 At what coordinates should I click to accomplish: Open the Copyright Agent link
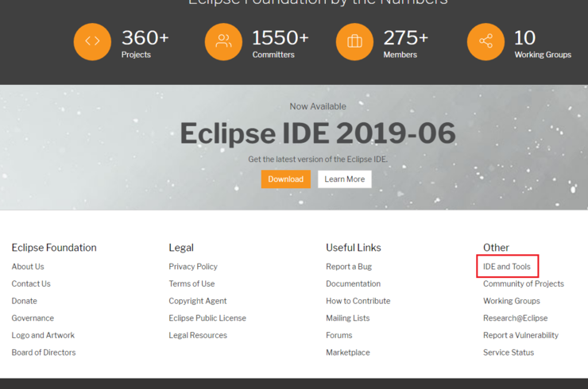point(198,301)
